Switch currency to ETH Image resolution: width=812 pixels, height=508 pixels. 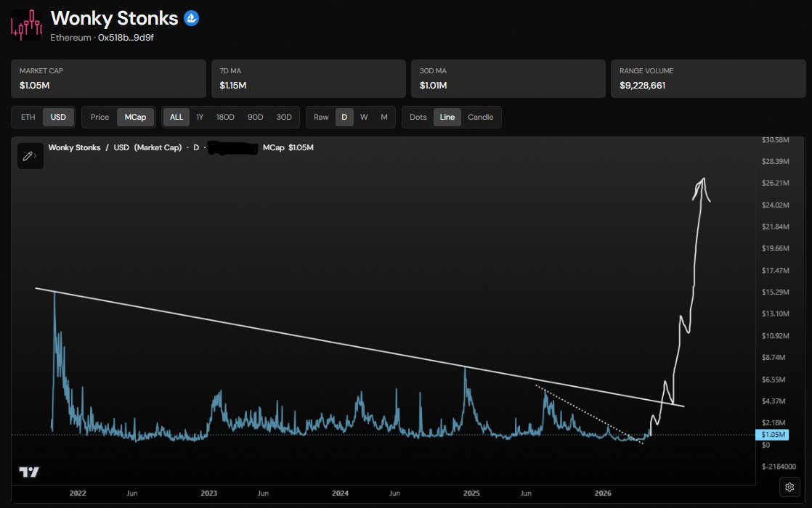[28, 117]
